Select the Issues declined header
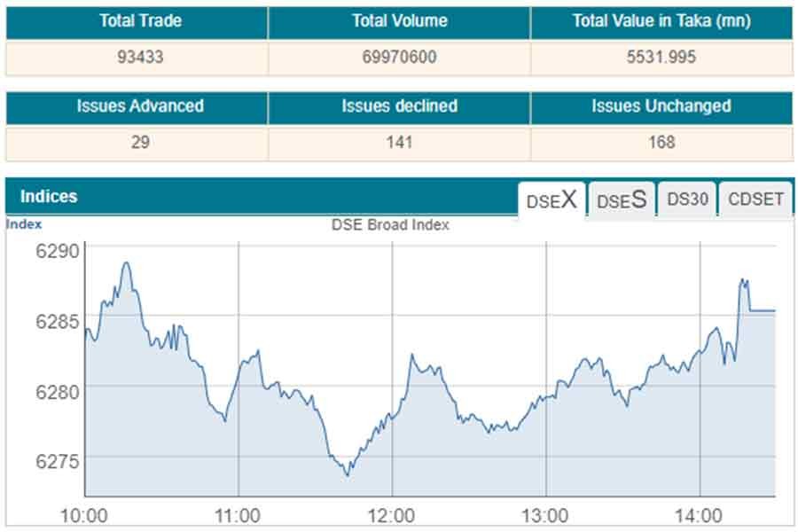The width and height of the screenshot is (798, 532). coord(399,106)
